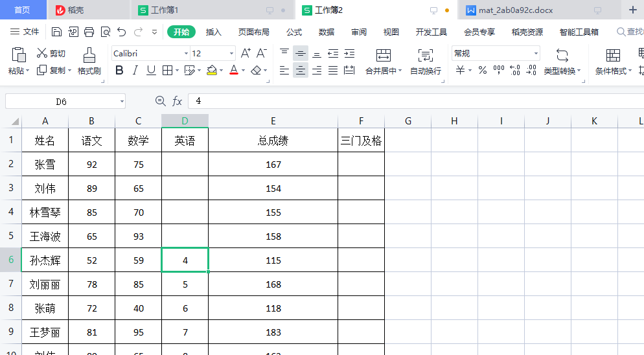Click the Increase decimal places icon
Image resolution: width=644 pixels, height=355 pixels.
(515, 70)
